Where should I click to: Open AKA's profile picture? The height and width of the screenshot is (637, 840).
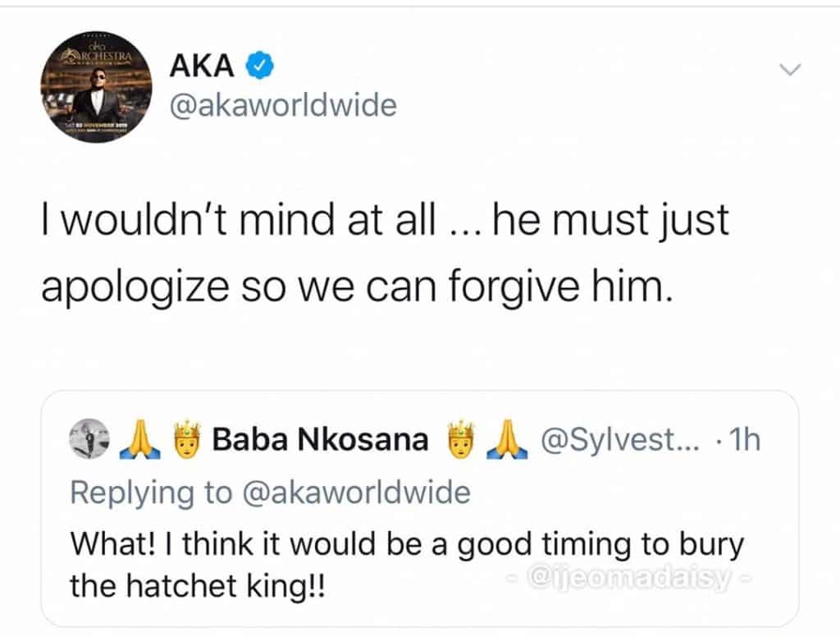[96, 87]
